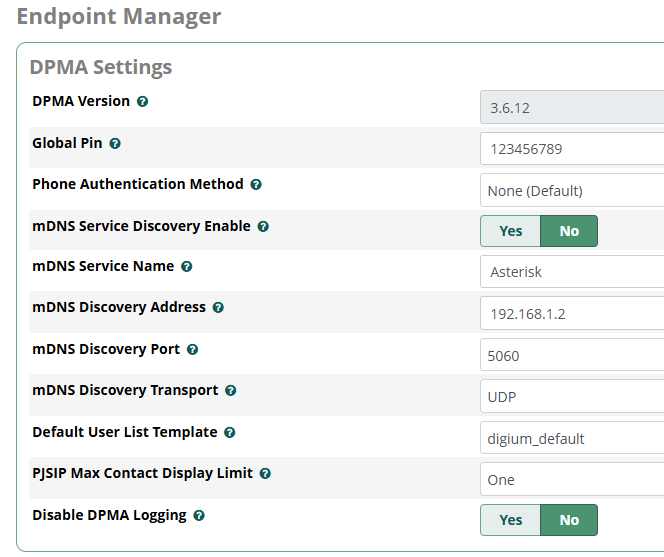The image size is (664, 557).
Task: Click help icon next to mDNS Discovery Port
Action: click(193, 350)
